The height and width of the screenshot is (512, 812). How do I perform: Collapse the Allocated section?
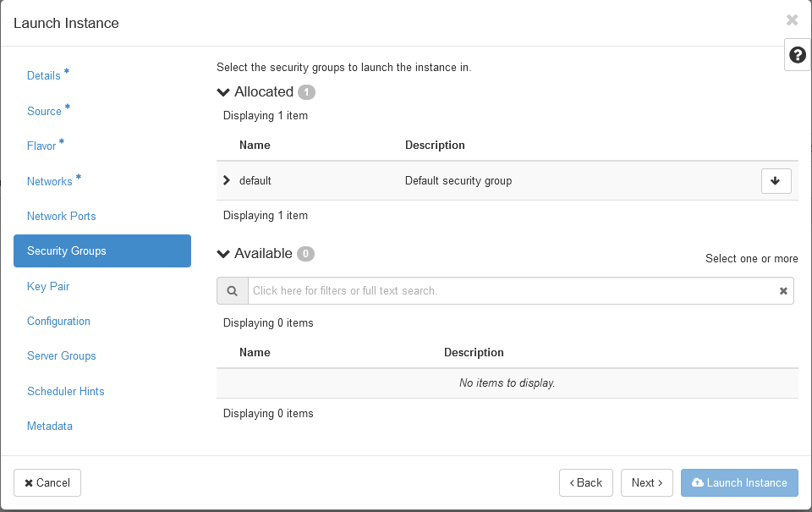[x=224, y=92]
